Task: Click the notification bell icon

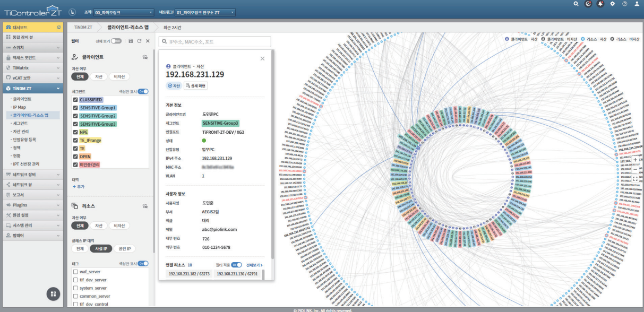Action: click(600, 4)
